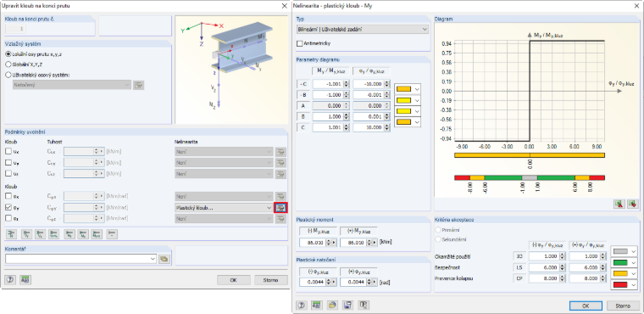This screenshot has width=644, height=314.
Task: Toggle the Antimetricky checkbox
Action: click(x=299, y=42)
